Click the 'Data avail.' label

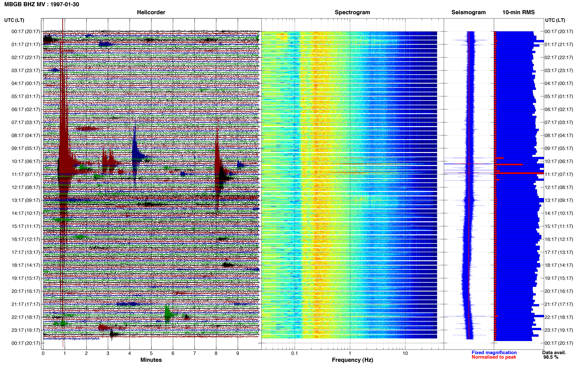click(554, 352)
